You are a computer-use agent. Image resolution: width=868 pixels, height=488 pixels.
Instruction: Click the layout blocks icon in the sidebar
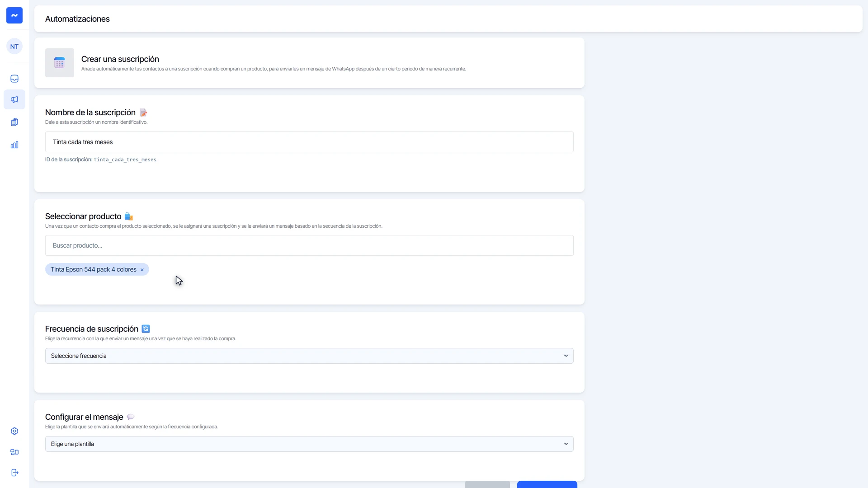14,452
